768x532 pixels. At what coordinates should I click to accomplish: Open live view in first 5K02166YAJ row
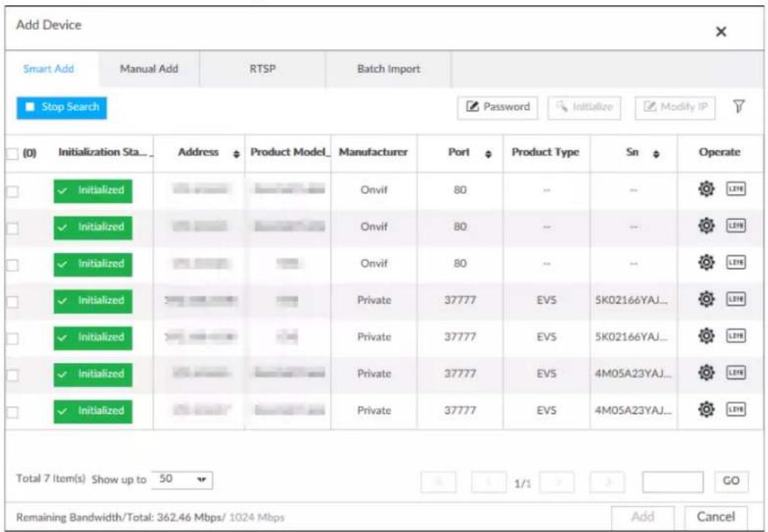[x=736, y=299]
